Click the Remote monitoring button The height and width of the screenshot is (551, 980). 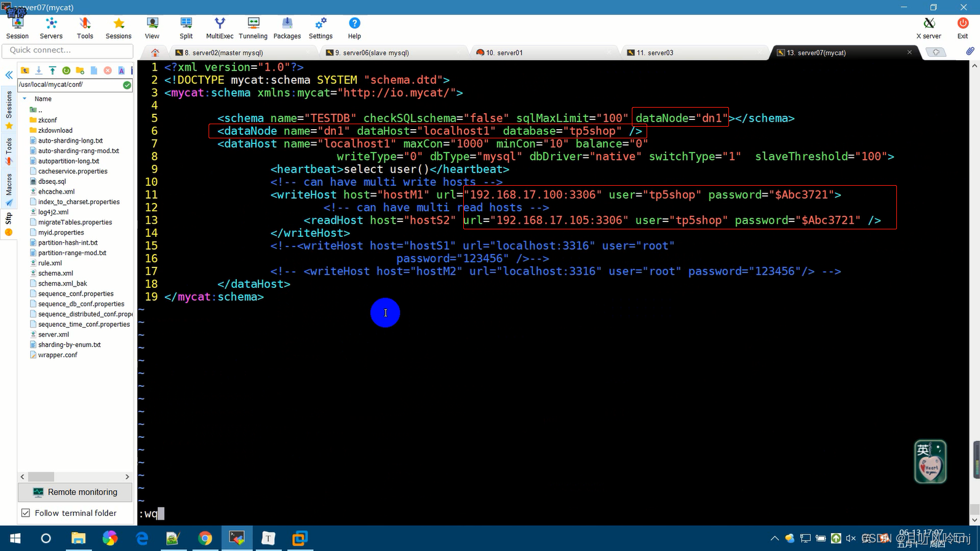[x=75, y=492]
